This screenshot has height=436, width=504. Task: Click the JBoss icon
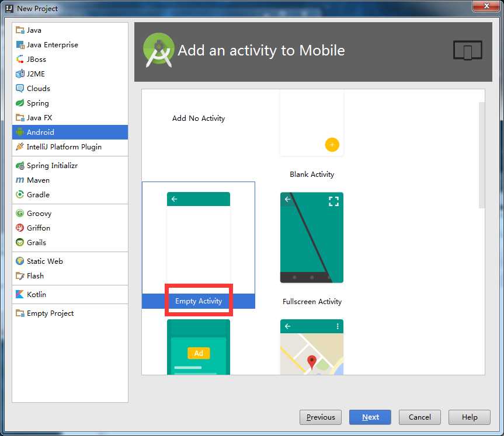pos(20,60)
